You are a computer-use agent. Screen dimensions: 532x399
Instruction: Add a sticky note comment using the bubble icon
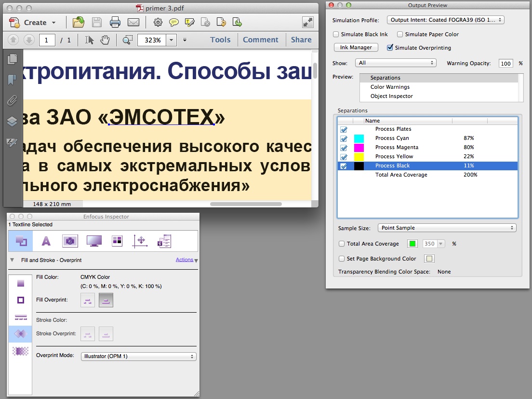[x=173, y=22]
